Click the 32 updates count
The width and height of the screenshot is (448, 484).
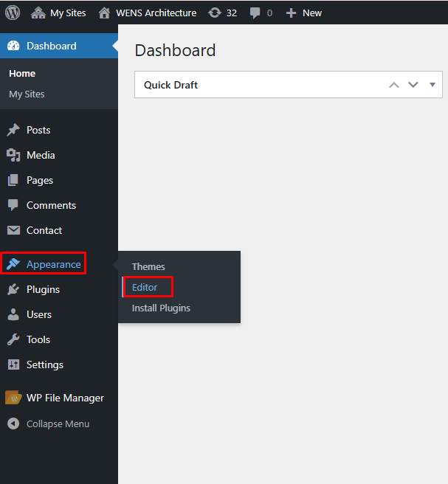232,13
